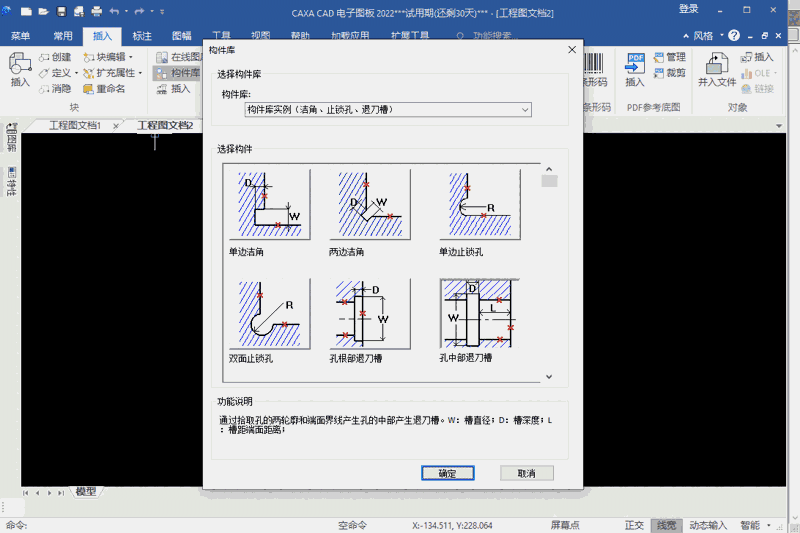
Task: Click the 确定 button in dialog
Action: (x=447, y=473)
